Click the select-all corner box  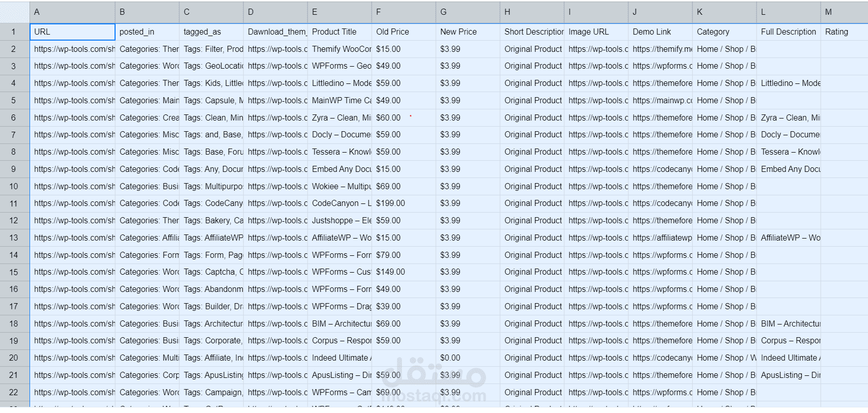coord(15,12)
